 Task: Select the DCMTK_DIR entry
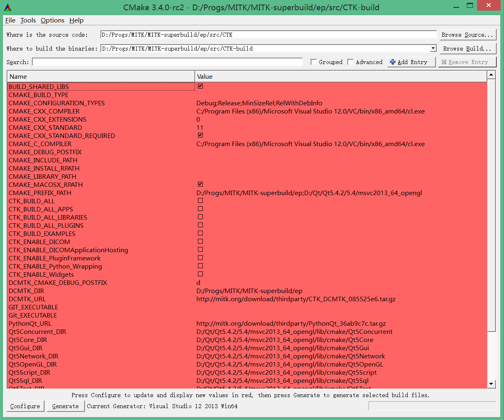tap(27, 291)
